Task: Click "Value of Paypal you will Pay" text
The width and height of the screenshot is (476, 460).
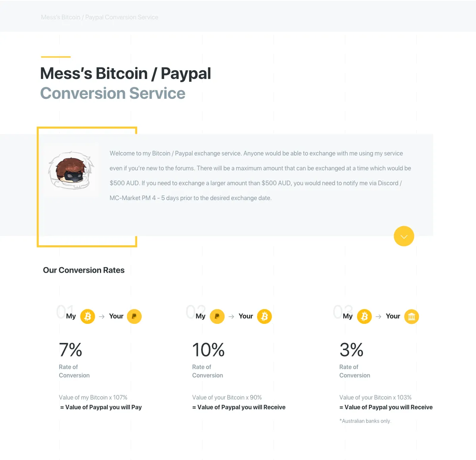Action: point(103,407)
